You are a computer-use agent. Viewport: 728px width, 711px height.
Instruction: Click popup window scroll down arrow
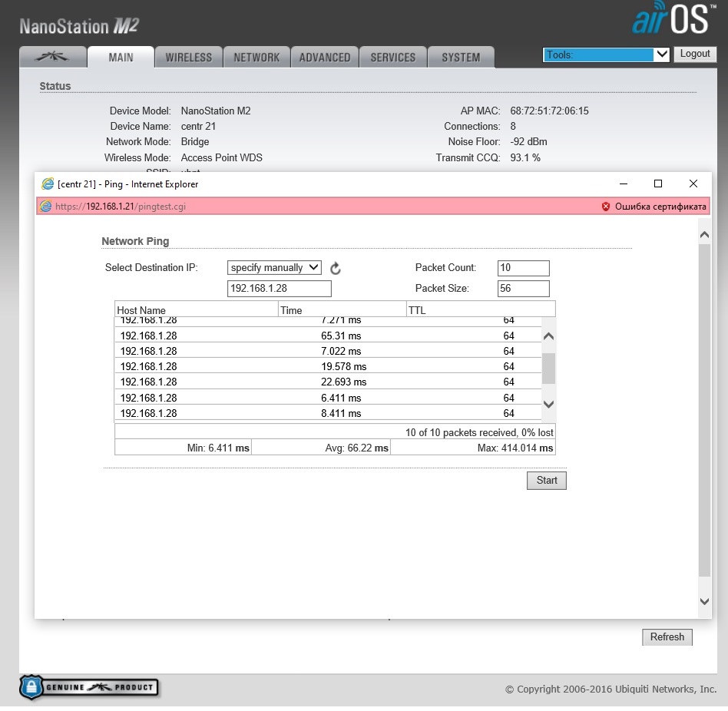(x=704, y=601)
